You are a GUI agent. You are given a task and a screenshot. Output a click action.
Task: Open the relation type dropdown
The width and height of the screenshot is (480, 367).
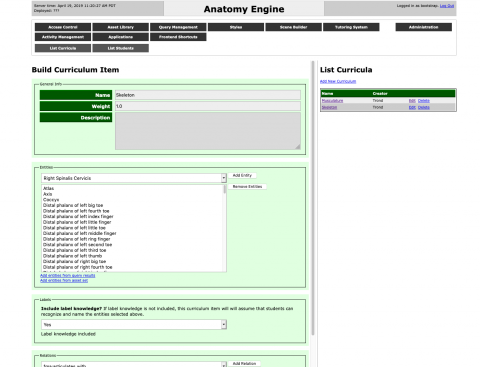coord(134,365)
